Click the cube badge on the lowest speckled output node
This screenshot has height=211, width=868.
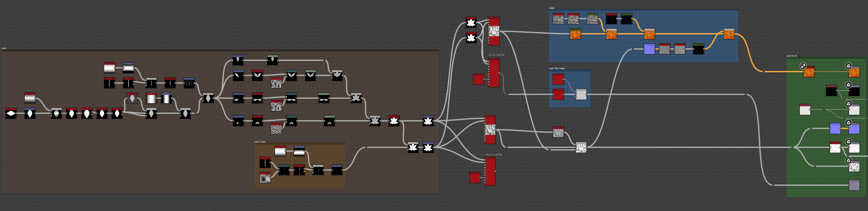click(x=848, y=160)
